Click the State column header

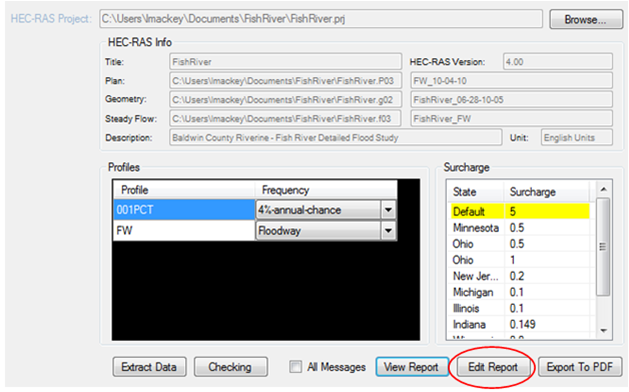(x=477, y=192)
